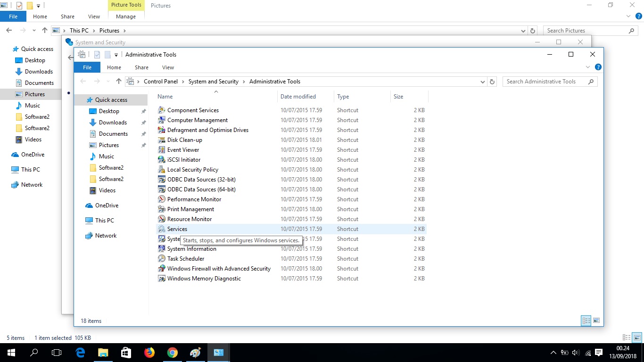This screenshot has height=362, width=644.
Task: Select the System Information icon
Action: coord(162,249)
